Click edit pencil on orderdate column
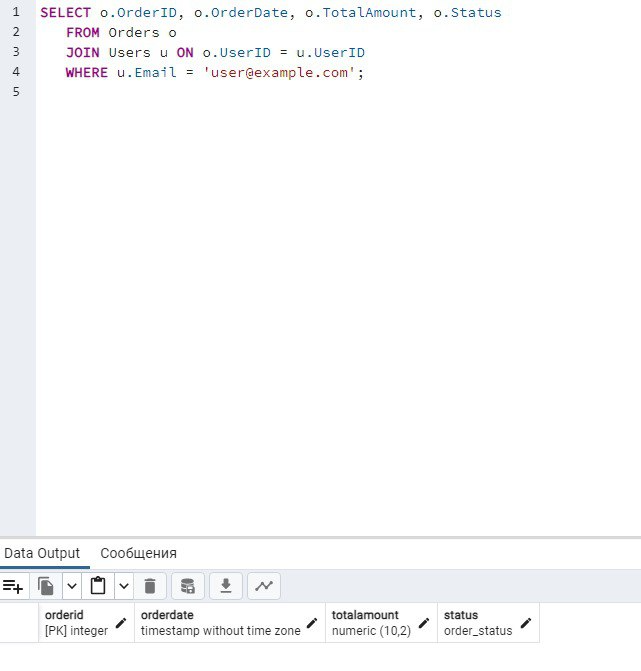 tap(312, 623)
